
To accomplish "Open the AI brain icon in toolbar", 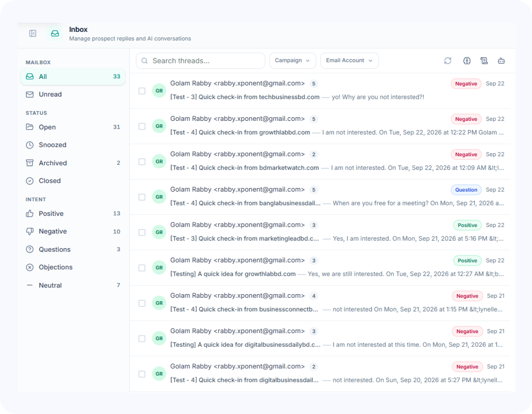I will [x=467, y=61].
